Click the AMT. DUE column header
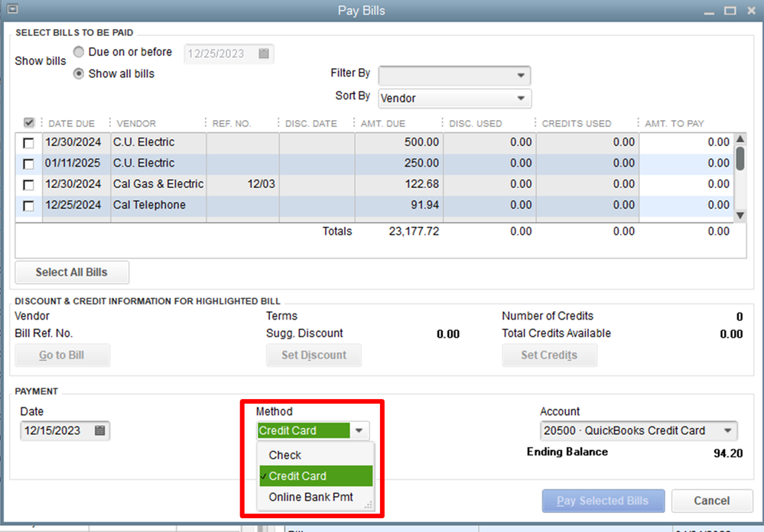Screen dimensions: 764x532 383,124
